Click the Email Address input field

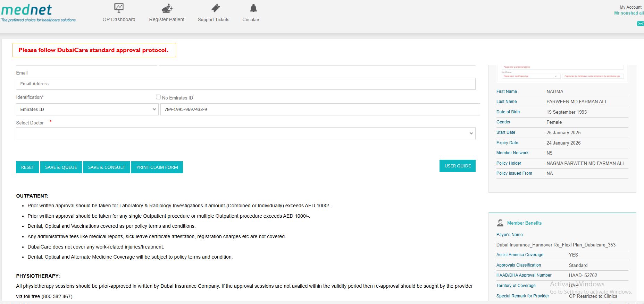pos(245,84)
